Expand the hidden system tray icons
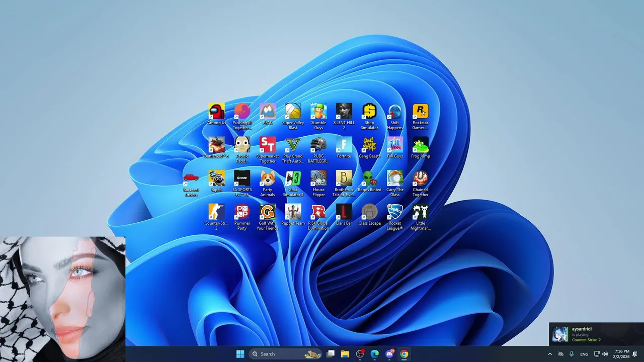 (549, 354)
